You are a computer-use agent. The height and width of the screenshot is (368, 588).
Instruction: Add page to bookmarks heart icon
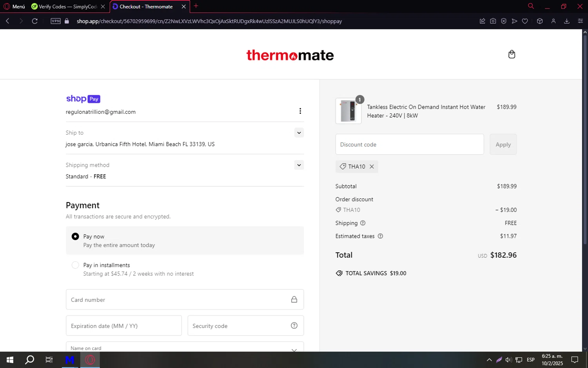point(525,21)
